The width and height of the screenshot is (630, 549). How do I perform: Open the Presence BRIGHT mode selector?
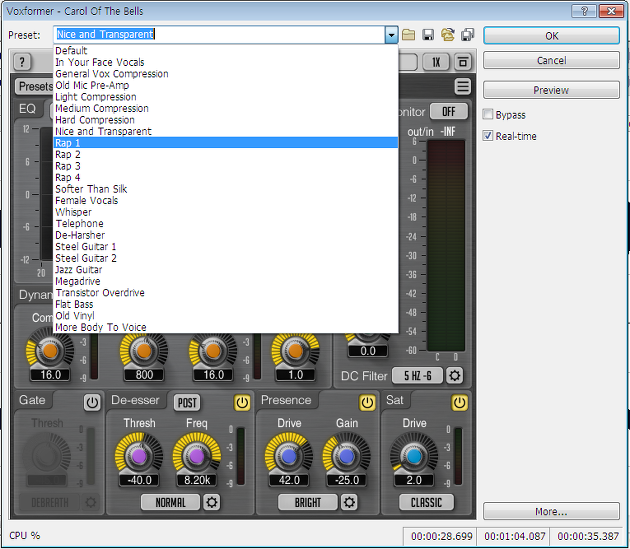click(308, 502)
